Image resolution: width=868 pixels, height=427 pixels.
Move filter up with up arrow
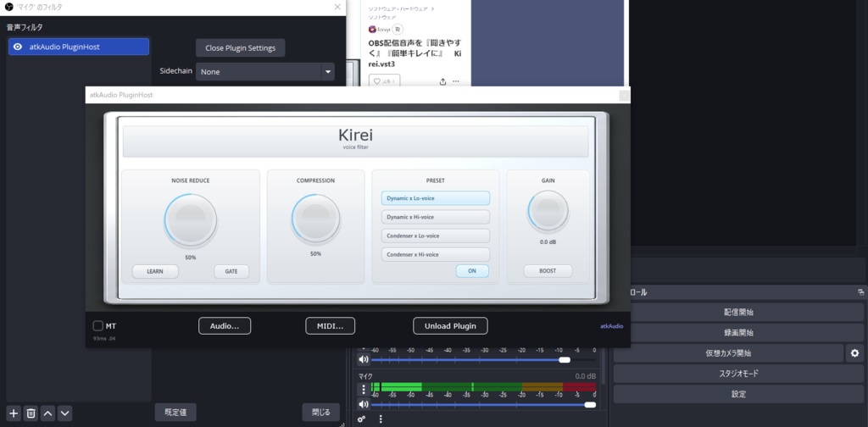(x=48, y=413)
